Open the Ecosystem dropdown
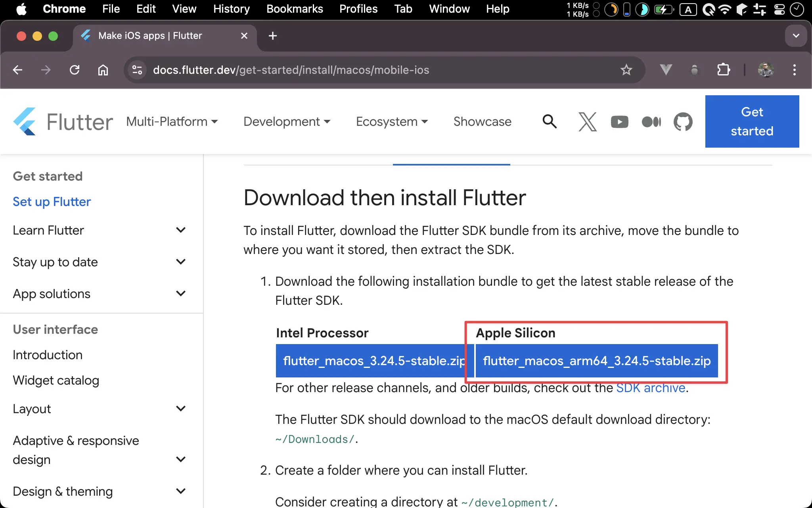Screen dimensions: 812x508 392,121
